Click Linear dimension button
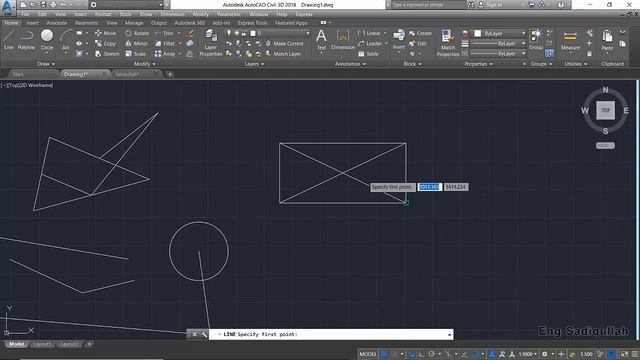The height and width of the screenshot is (360, 640). tap(370, 33)
